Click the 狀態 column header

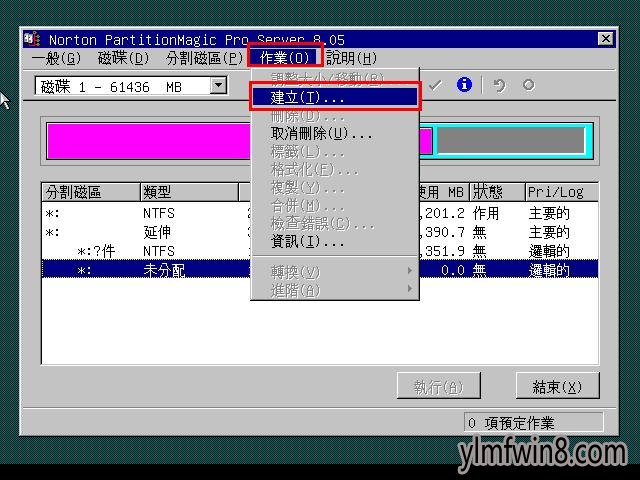(497, 192)
